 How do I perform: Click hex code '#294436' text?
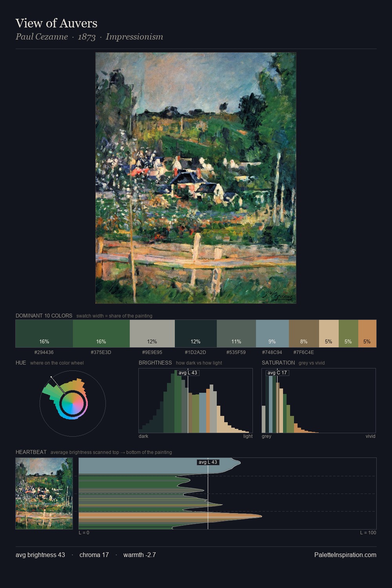[x=44, y=352]
